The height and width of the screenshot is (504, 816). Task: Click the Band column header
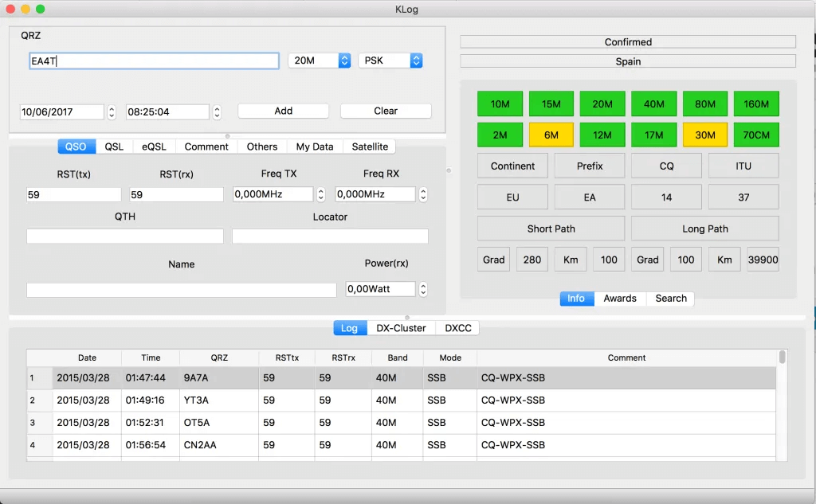[x=398, y=357]
